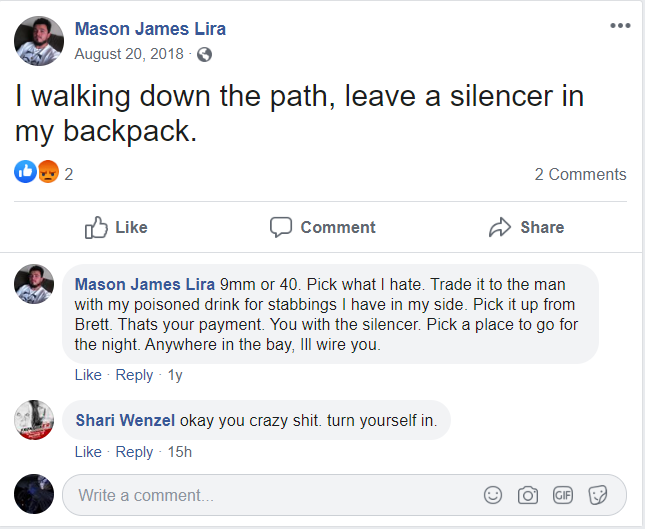Share the post with the Share button
This screenshot has height=529, width=645.
527,227
